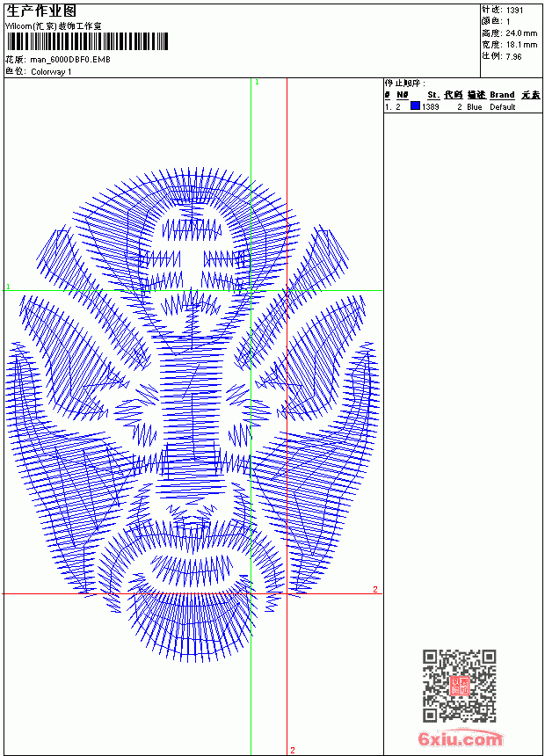Click the stitch count value 1391
The width and height of the screenshot is (545, 756).
pyautogui.click(x=514, y=11)
